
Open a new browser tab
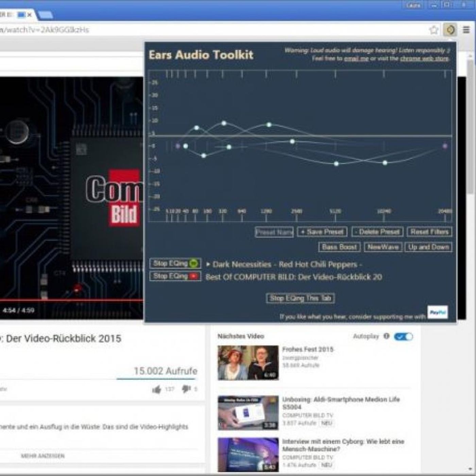click(45, 15)
